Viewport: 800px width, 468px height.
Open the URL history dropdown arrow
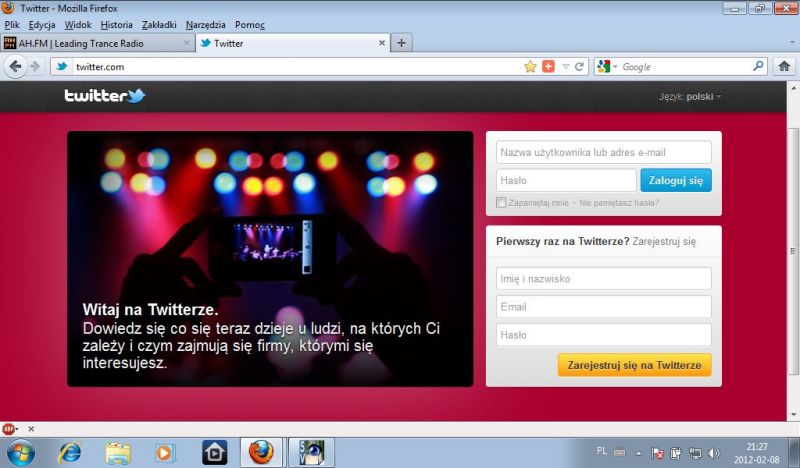pyautogui.click(x=565, y=66)
